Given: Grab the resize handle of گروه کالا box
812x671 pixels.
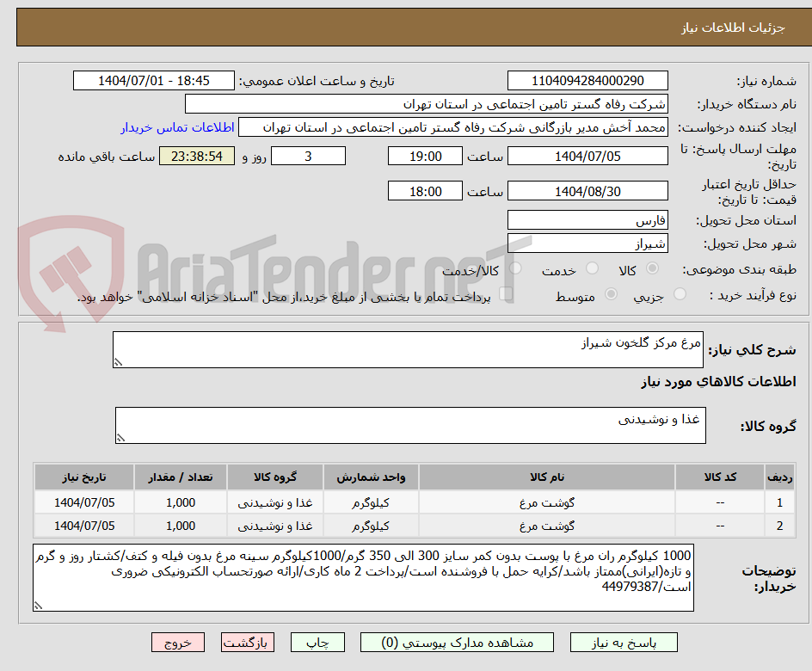Looking at the screenshot, I should 120,438.
